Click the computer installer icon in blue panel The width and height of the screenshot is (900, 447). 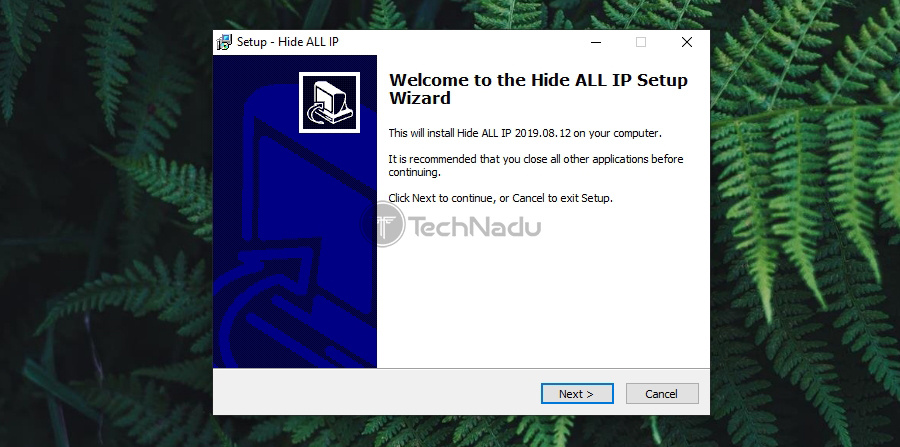click(329, 102)
